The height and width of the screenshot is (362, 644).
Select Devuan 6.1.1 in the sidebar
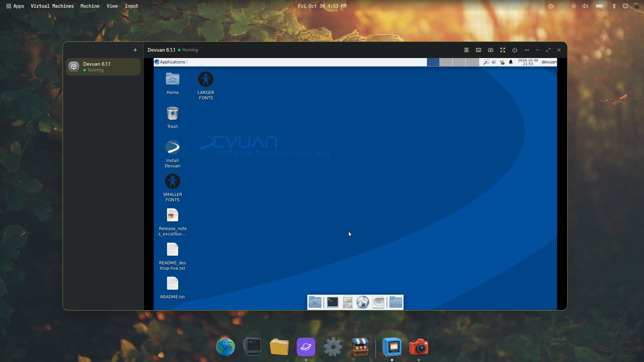[x=103, y=67]
